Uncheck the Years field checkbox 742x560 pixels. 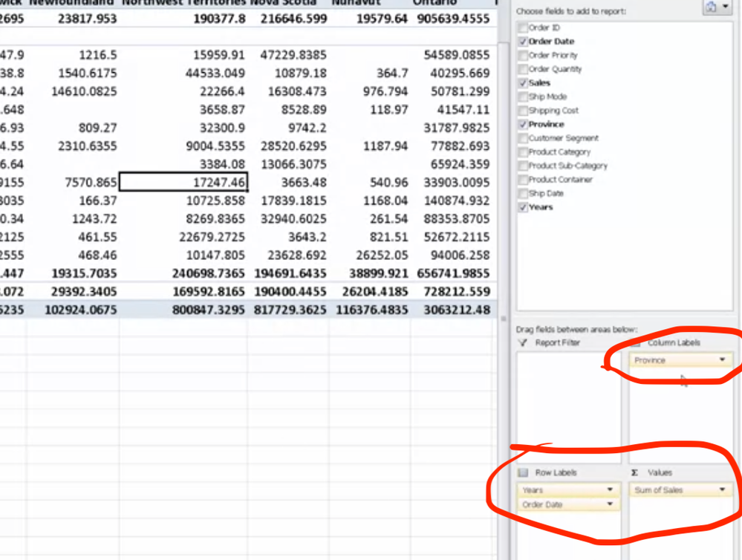click(x=523, y=207)
